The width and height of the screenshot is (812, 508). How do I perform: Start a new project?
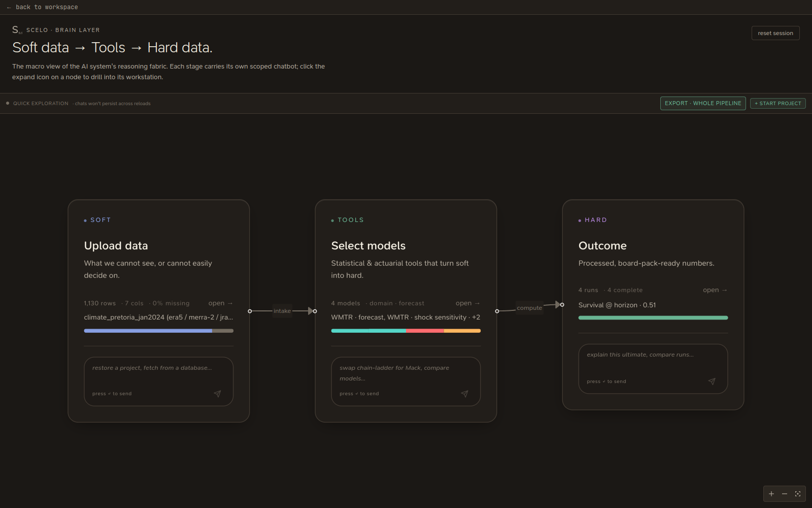(x=778, y=103)
